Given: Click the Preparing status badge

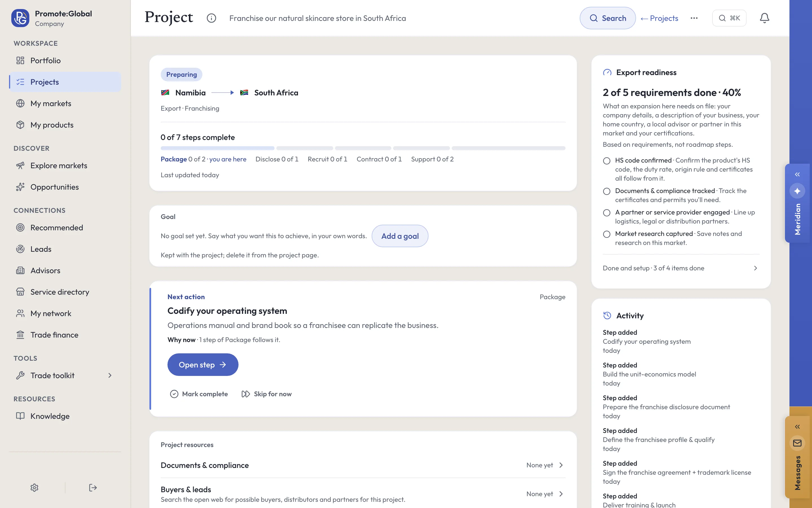Looking at the screenshot, I should click(182, 75).
